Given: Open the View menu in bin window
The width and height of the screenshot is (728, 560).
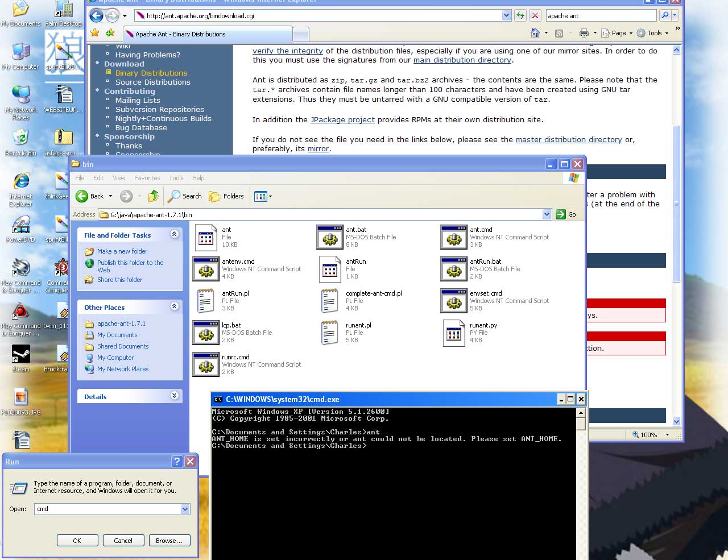Looking at the screenshot, I should pyautogui.click(x=119, y=178).
